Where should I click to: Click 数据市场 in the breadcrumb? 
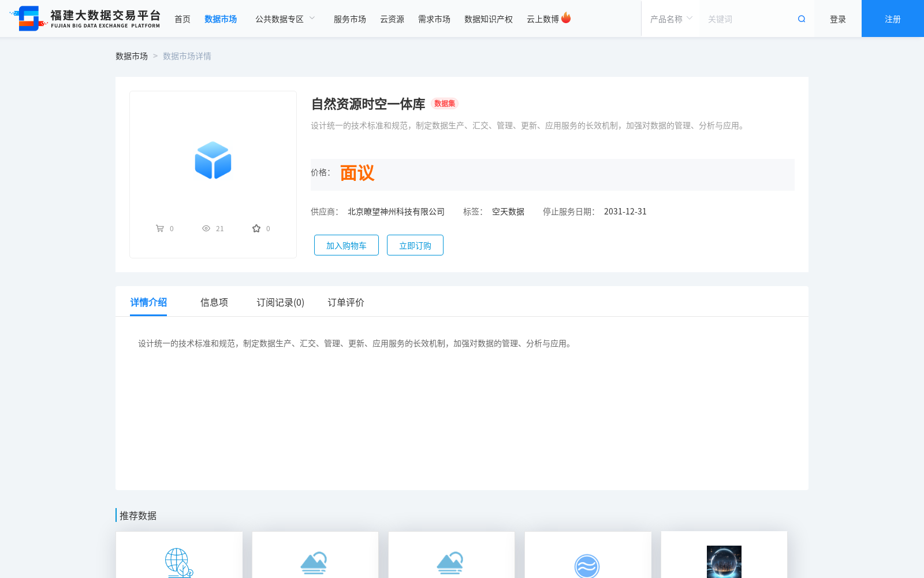tap(132, 56)
